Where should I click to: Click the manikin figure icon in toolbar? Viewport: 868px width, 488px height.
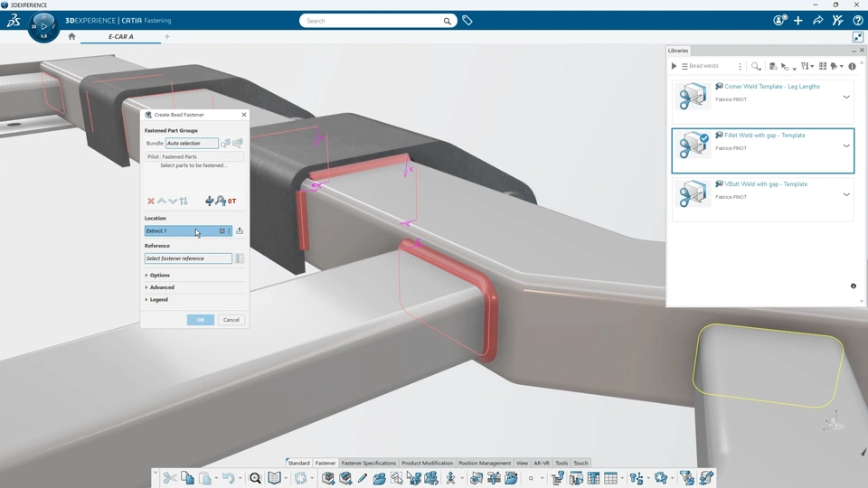point(450,478)
